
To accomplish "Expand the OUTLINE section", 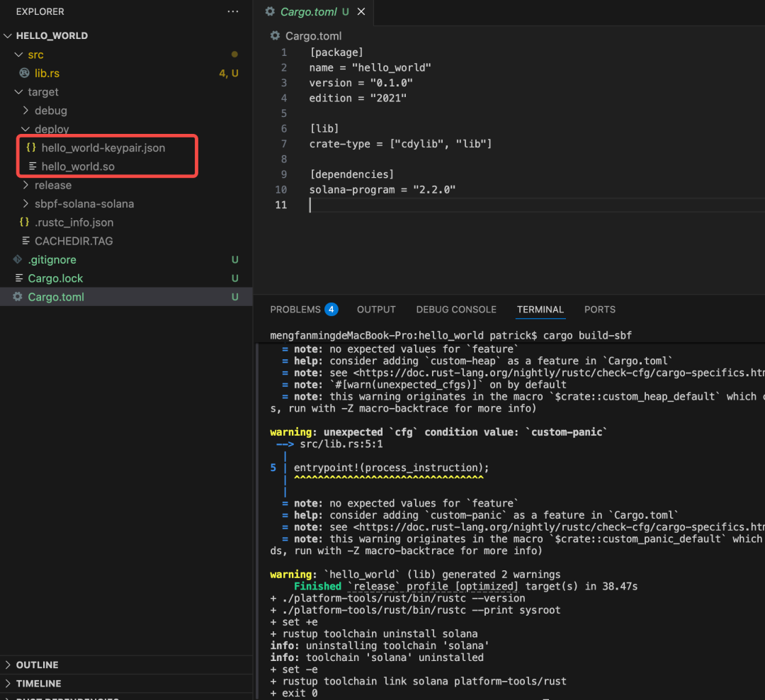I will [37, 665].
